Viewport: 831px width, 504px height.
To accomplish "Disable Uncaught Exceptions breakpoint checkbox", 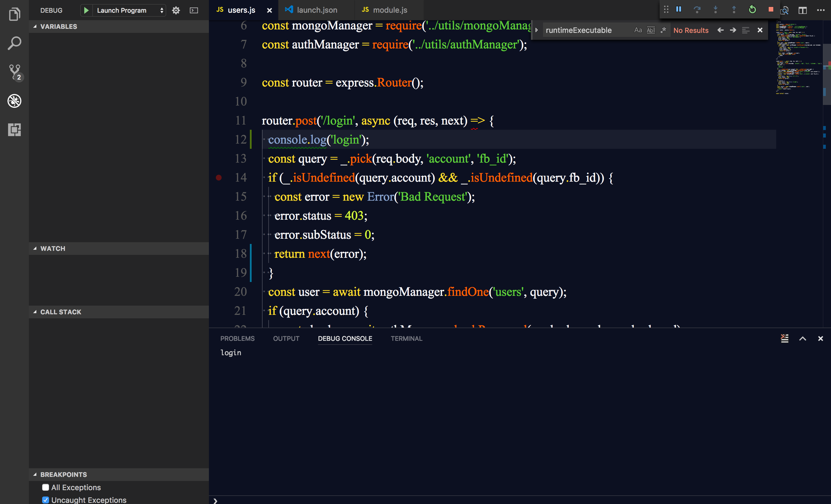I will pos(46,500).
